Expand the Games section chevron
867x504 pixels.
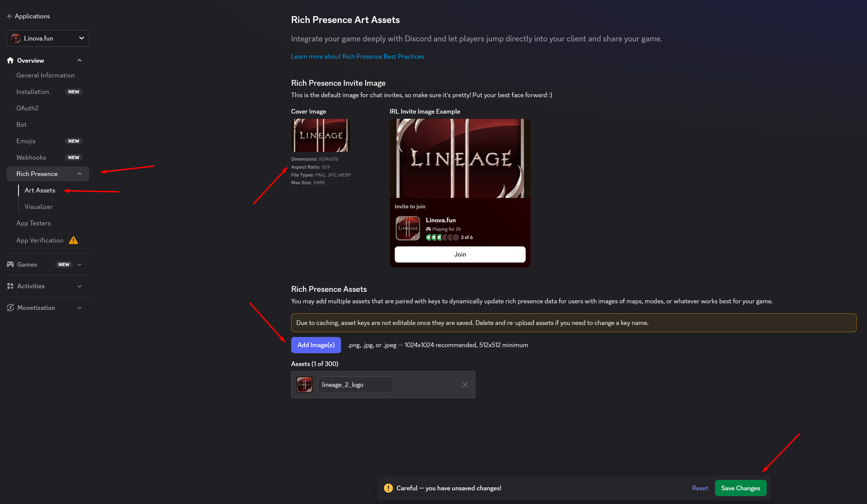click(x=79, y=265)
